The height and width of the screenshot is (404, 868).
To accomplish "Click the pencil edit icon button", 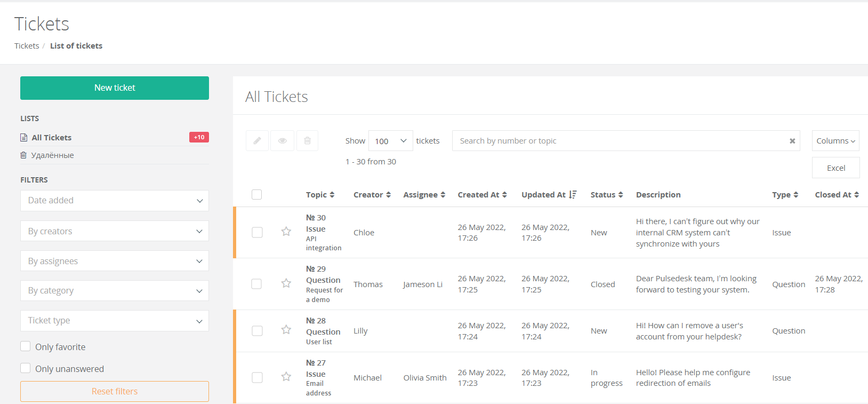I will [x=257, y=141].
